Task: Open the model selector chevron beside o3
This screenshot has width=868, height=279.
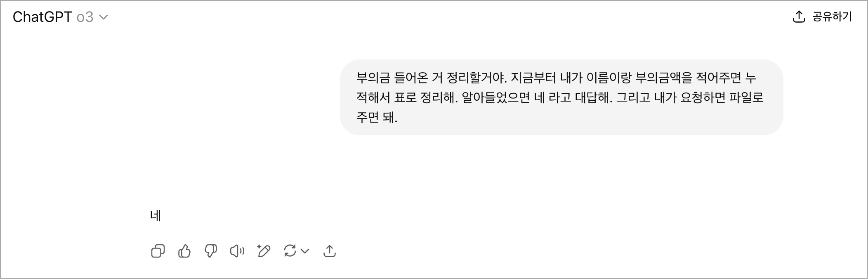Action: click(104, 17)
